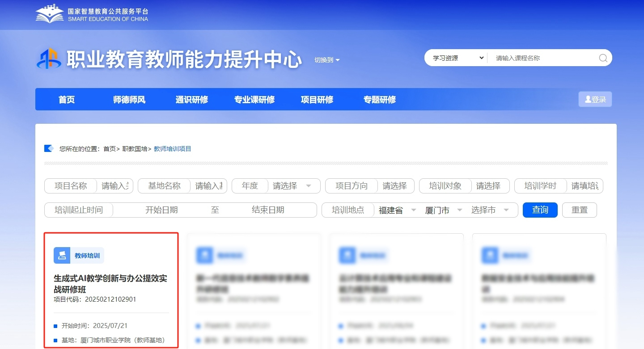Click the 查询 button
The width and height of the screenshot is (644, 349).
click(x=540, y=210)
